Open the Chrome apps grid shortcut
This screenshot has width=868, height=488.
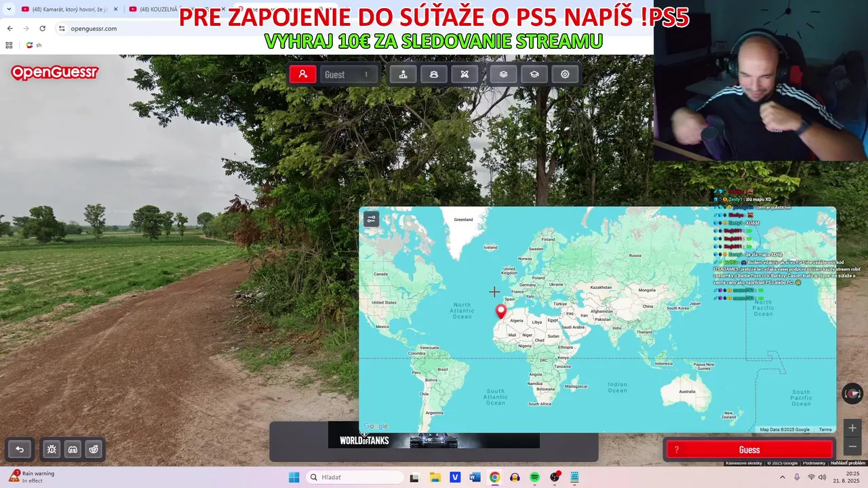(x=9, y=45)
